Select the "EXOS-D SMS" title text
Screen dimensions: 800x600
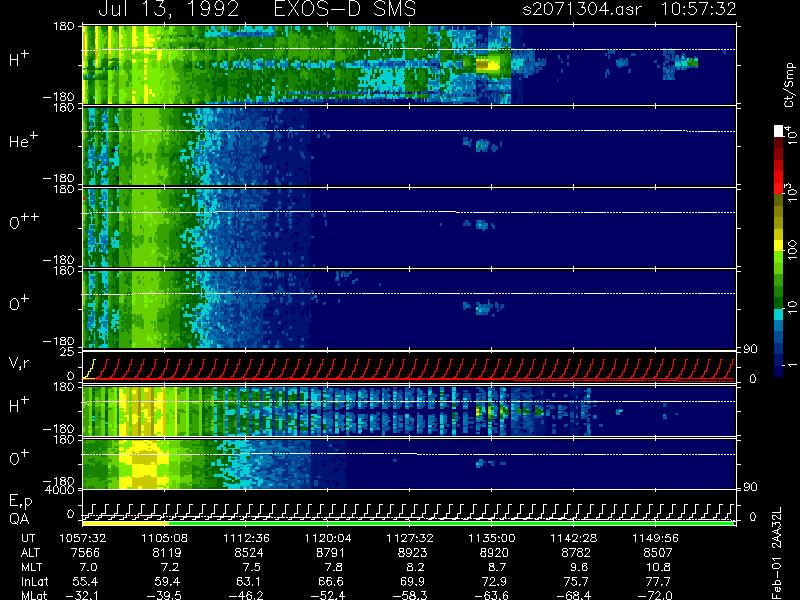345,9
